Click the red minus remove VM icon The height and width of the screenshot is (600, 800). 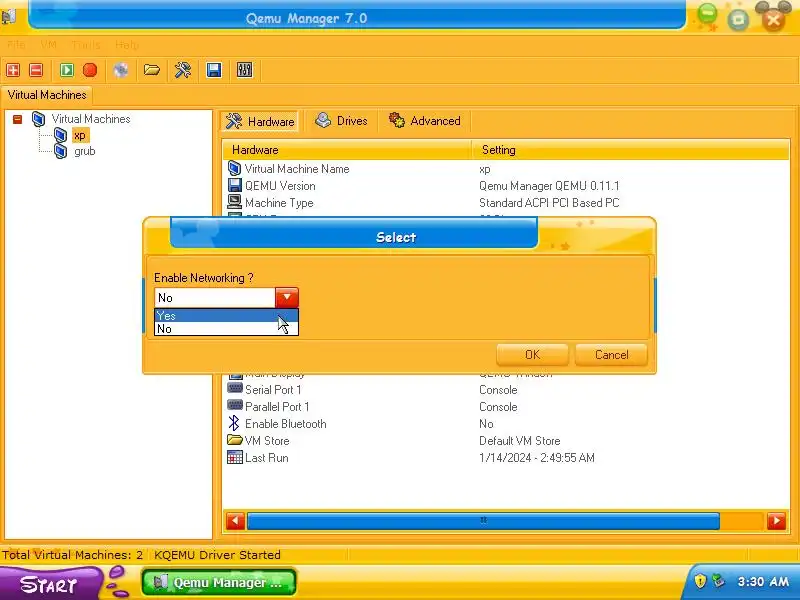tap(36, 70)
